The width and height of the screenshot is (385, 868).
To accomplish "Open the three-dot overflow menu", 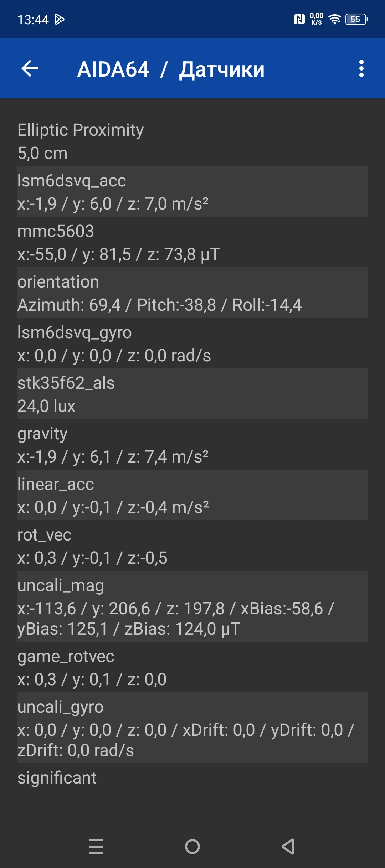I will point(361,68).
